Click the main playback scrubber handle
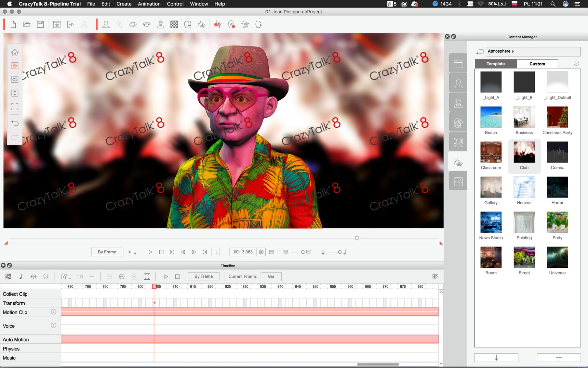 (357, 238)
